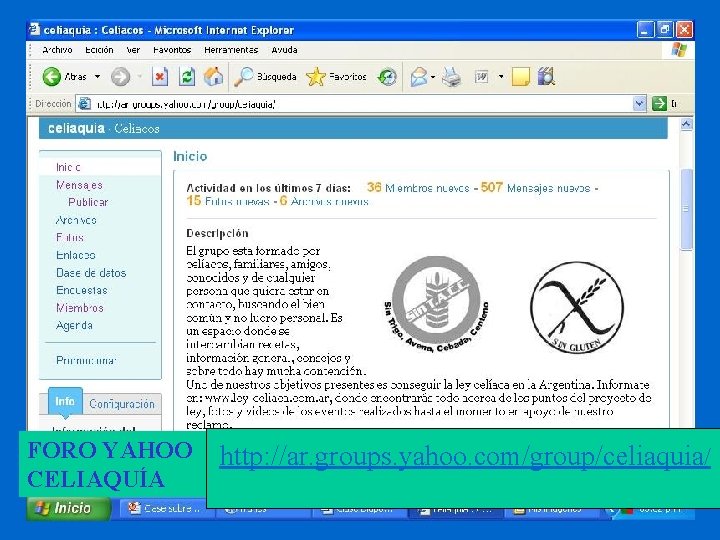The width and height of the screenshot is (720, 540).
Task: Click the Refresh page icon
Action: pos(187,77)
